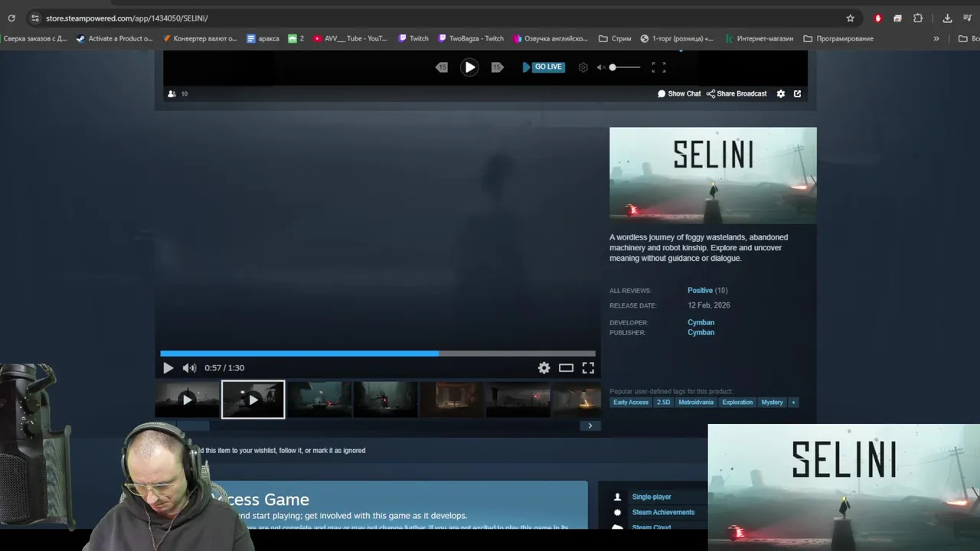Play the broadcast stream
Screen dimensions: 980x551
click(x=469, y=67)
